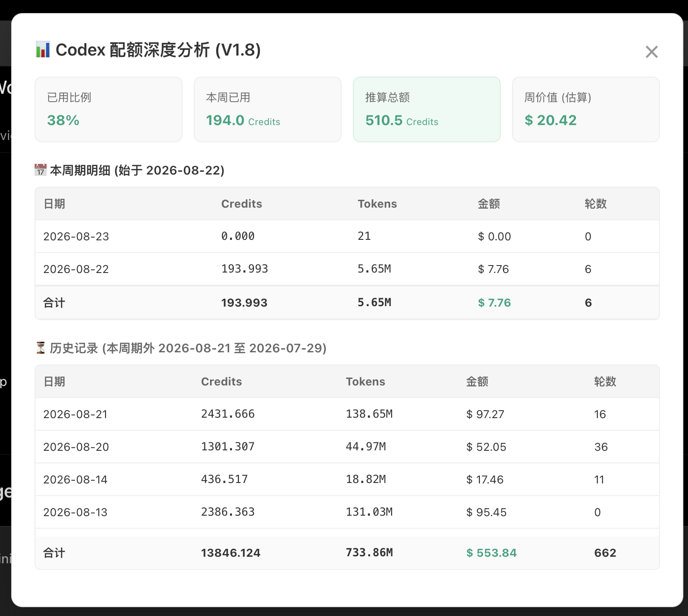Click the 轮数 header in the 本周期明细 table

[596, 204]
